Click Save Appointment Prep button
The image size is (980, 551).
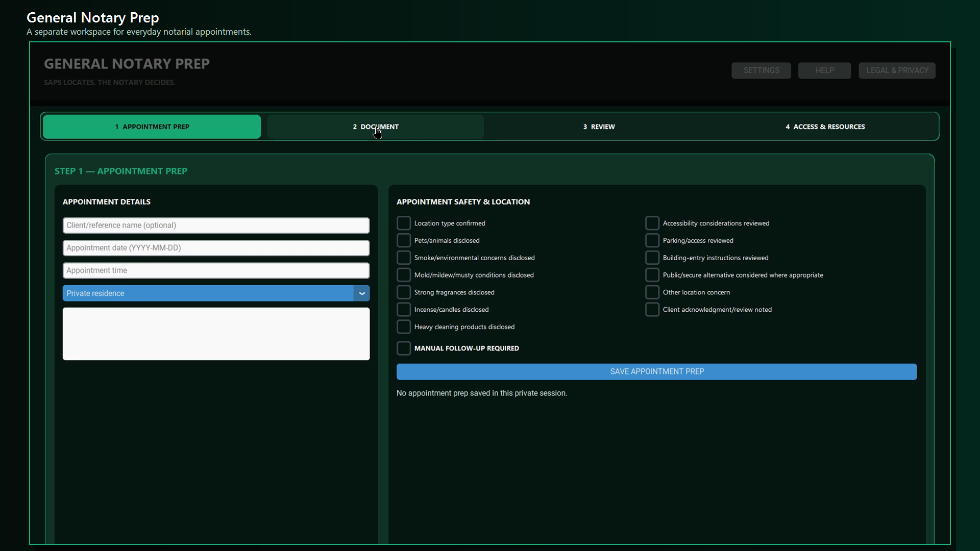656,371
